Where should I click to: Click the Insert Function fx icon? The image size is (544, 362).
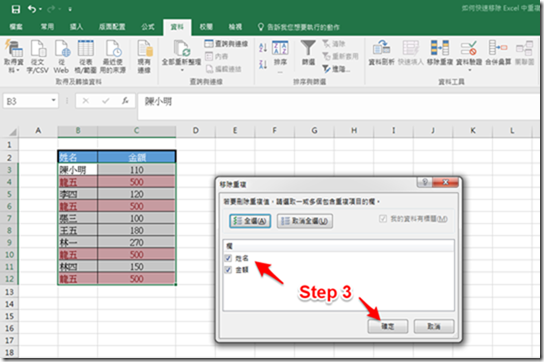(x=125, y=101)
